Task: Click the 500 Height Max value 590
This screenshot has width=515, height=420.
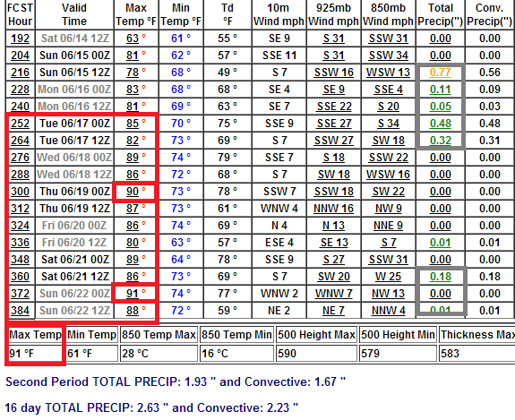Action: pos(317,354)
